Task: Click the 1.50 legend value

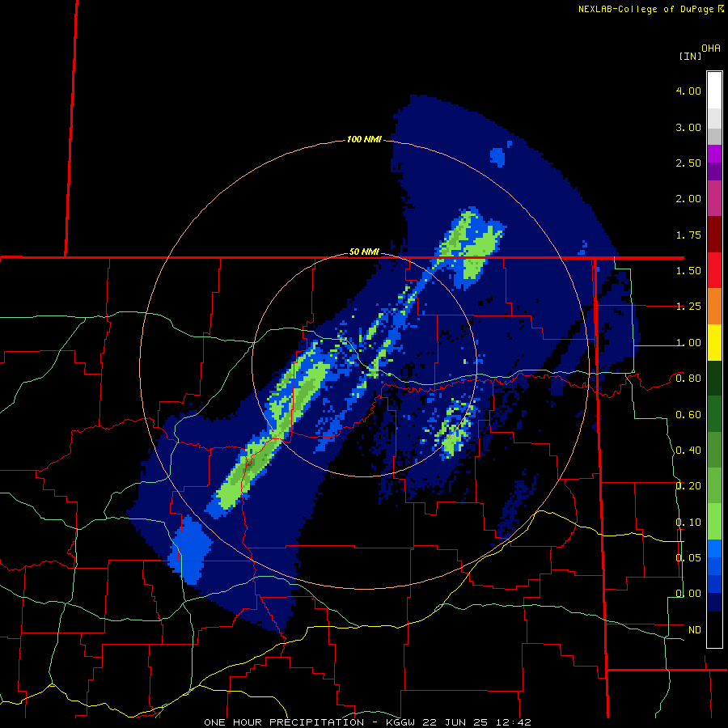Action: [688, 271]
